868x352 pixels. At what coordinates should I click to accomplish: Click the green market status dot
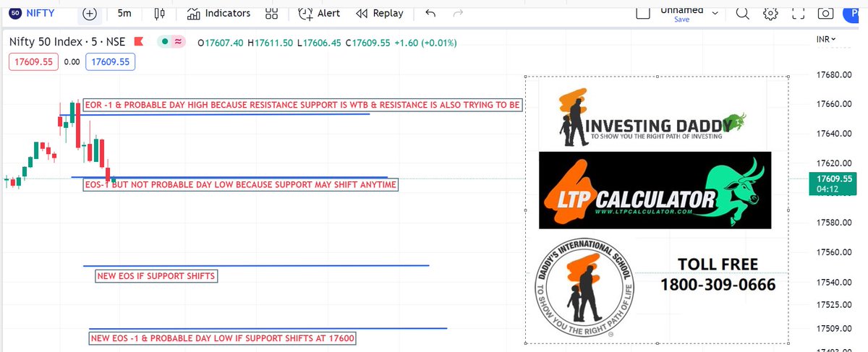166,43
